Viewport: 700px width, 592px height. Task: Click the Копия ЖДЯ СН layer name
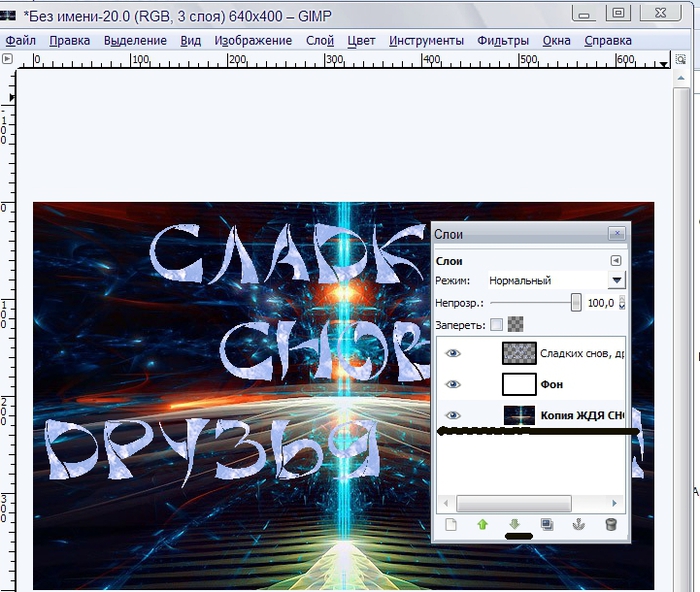pyautogui.click(x=582, y=415)
